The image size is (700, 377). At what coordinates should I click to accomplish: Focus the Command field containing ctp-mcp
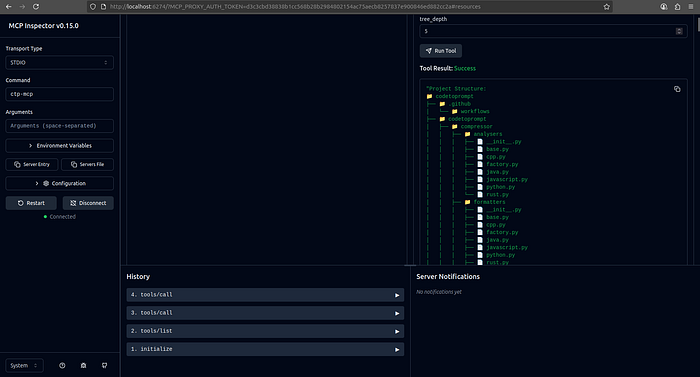pyautogui.click(x=59, y=94)
